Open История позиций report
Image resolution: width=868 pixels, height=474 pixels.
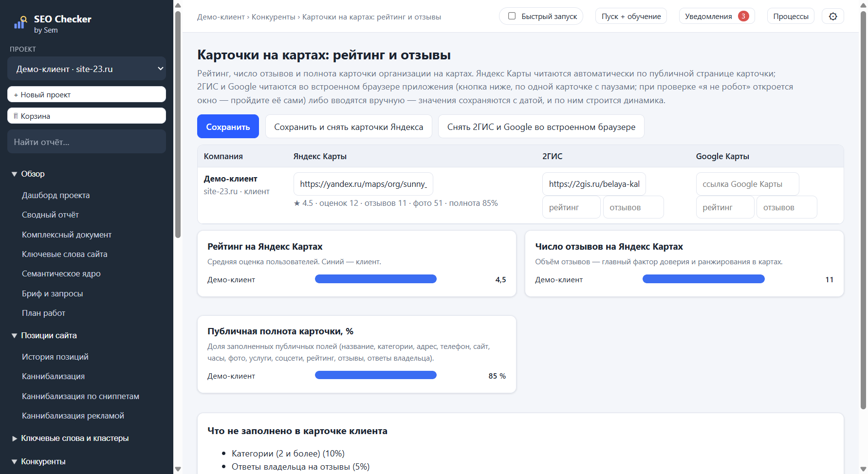55,357
